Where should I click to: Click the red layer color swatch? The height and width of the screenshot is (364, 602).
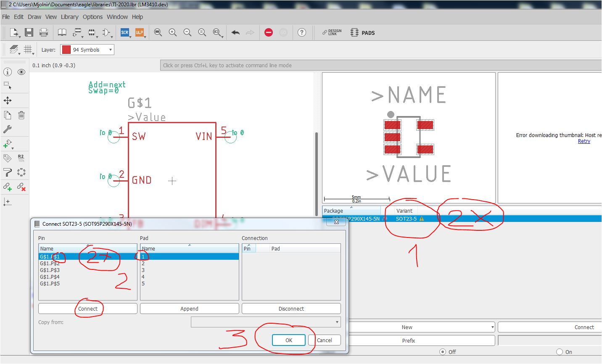66,50
